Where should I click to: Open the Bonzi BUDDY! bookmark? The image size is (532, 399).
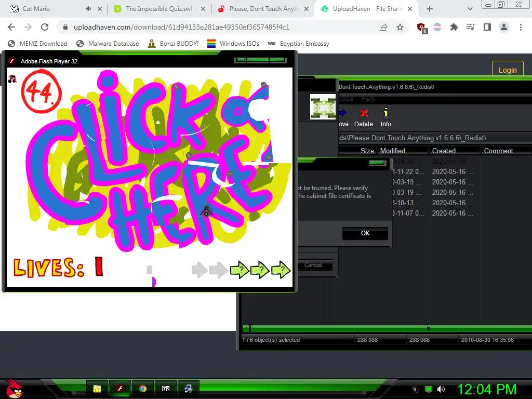coord(173,44)
